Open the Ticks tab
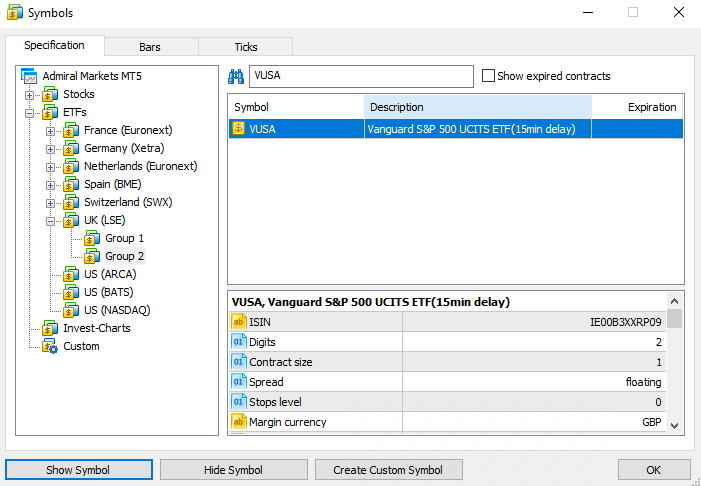The width and height of the screenshot is (701, 486). tap(246, 47)
